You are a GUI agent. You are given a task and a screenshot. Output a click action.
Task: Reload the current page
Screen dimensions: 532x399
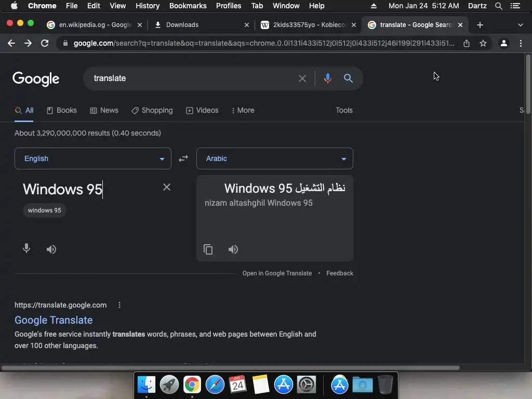(x=45, y=43)
